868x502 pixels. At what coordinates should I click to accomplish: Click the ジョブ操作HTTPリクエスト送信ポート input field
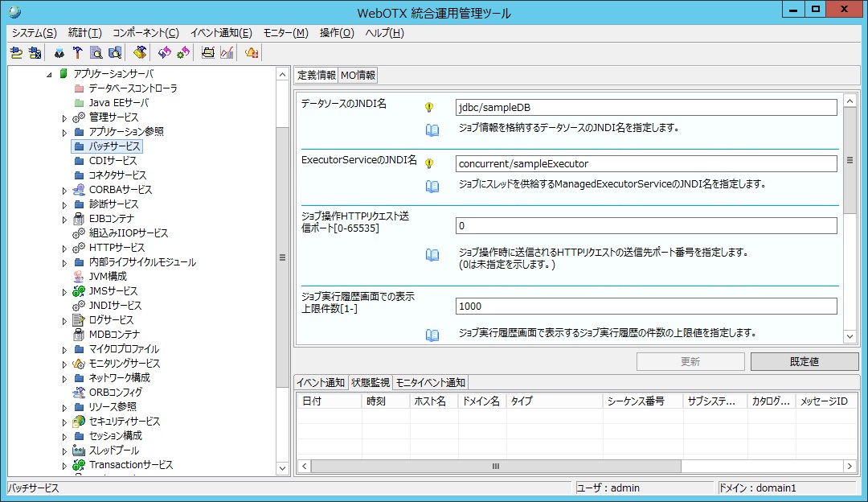pos(645,226)
